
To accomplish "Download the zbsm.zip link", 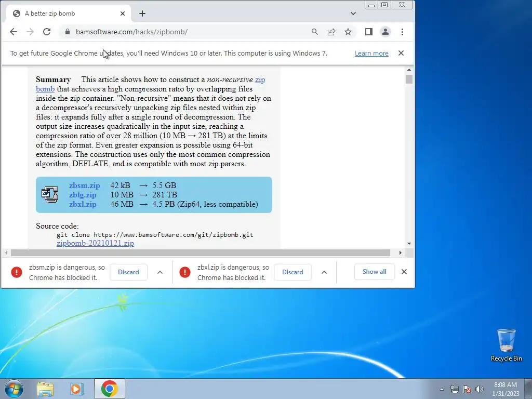I will [85, 185].
